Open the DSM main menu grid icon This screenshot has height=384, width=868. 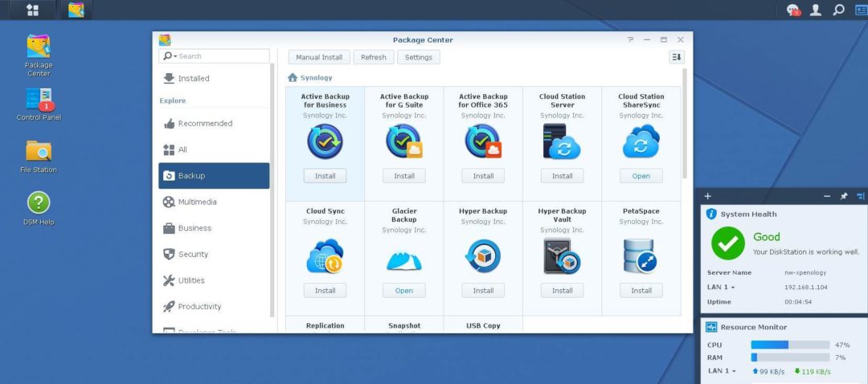(x=33, y=10)
